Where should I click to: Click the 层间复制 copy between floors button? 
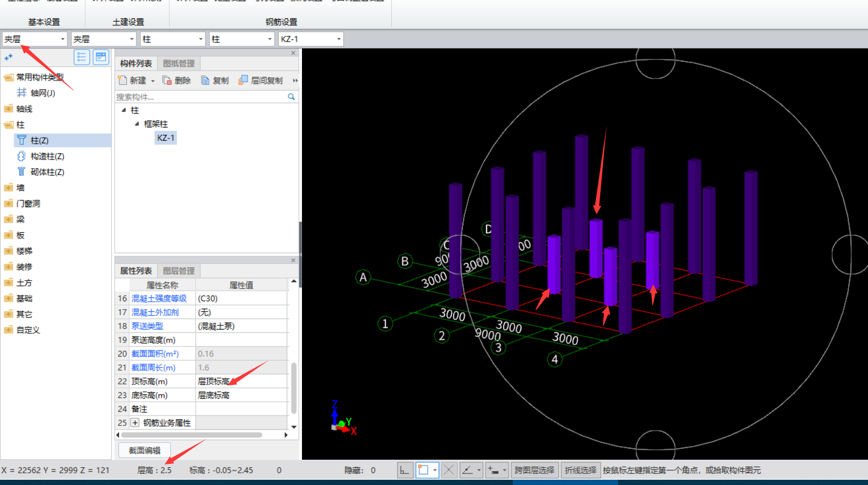coord(261,80)
